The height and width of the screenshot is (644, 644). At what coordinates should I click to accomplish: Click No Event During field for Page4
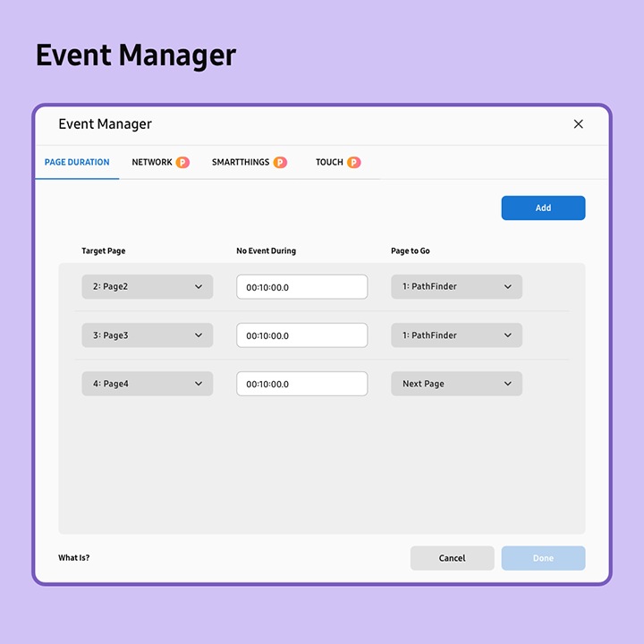coord(301,384)
